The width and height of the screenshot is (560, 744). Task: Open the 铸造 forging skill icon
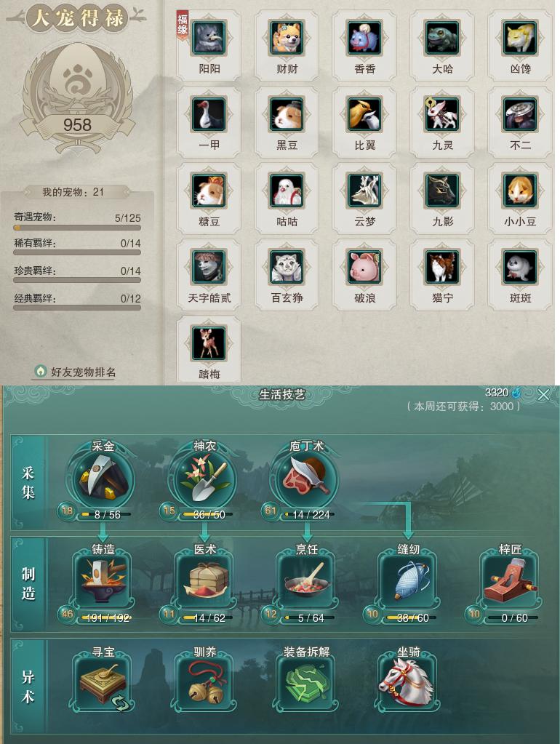tap(103, 578)
